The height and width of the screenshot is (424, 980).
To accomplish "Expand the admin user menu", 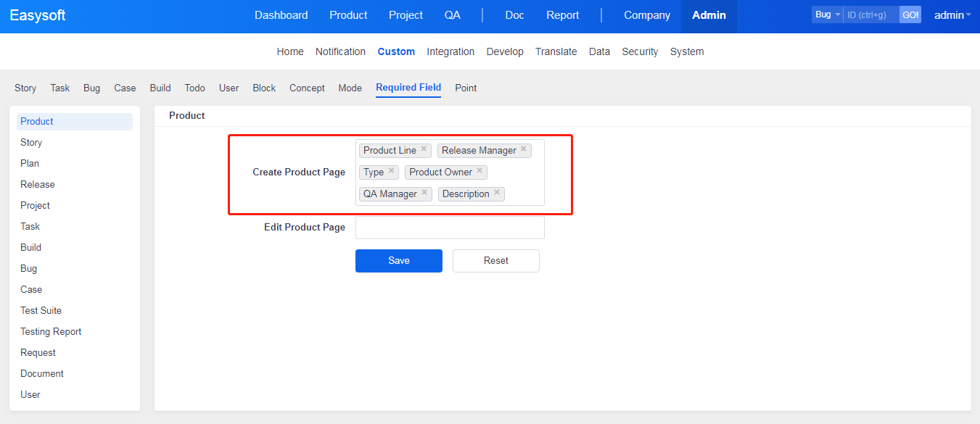I will click(952, 15).
